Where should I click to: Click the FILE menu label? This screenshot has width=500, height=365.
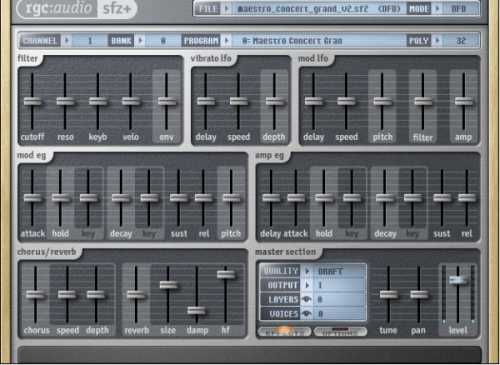tap(208, 9)
